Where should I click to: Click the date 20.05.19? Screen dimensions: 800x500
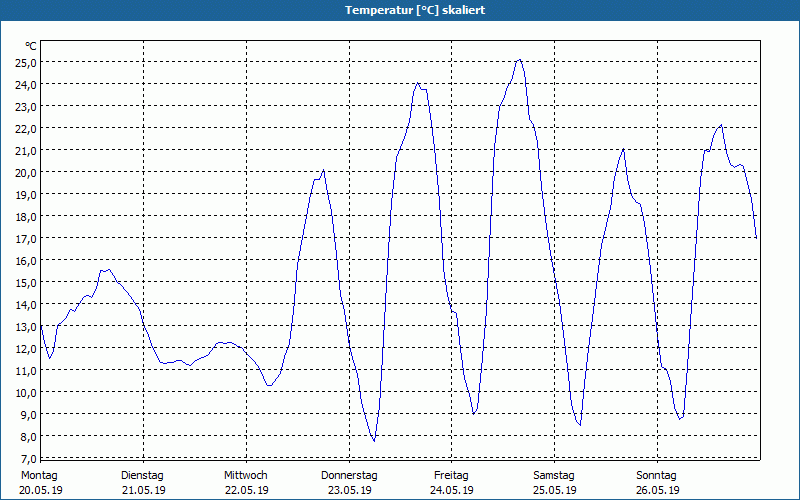tap(41, 490)
